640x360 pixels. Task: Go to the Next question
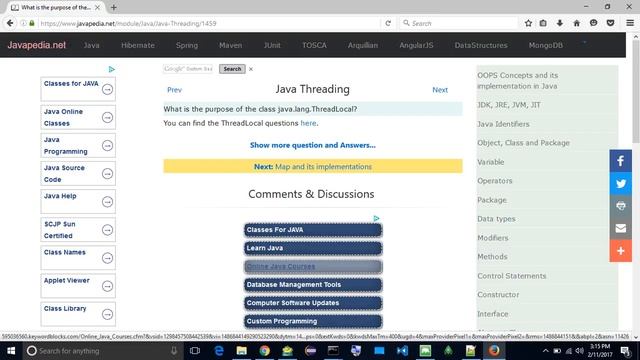coord(440,90)
